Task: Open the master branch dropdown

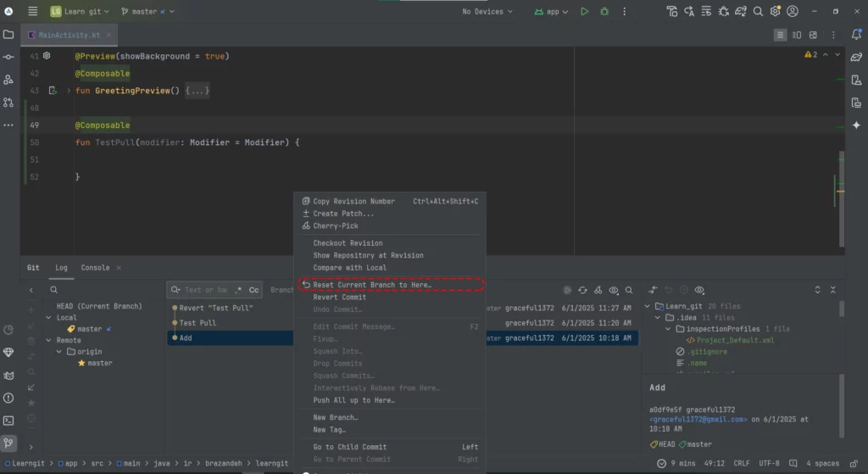Action: [x=147, y=11]
